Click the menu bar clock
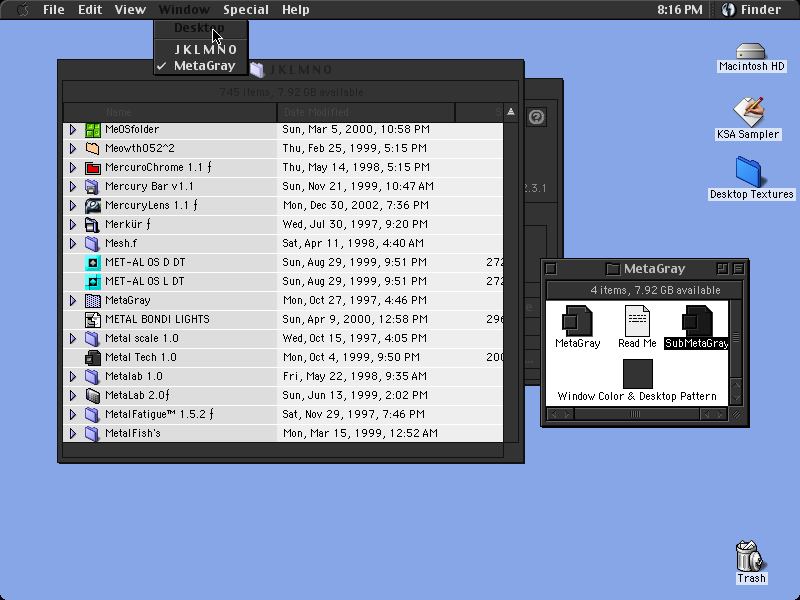 [x=680, y=10]
